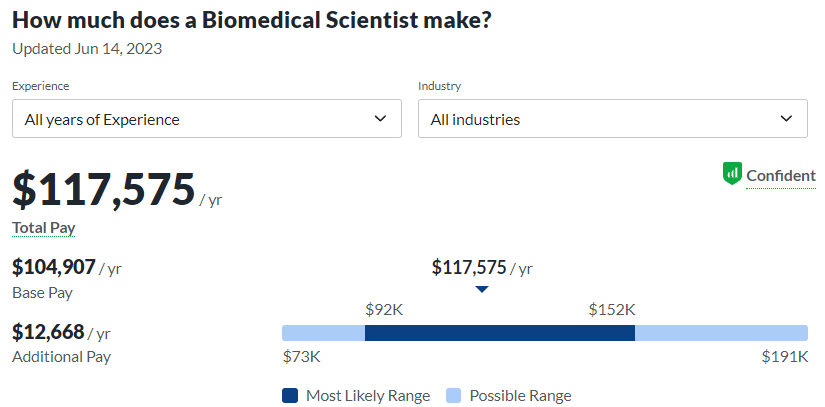Click the dark blue Most Likely Range swatch
The width and height of the screenshot is (825, 407).
pos(290,395)
